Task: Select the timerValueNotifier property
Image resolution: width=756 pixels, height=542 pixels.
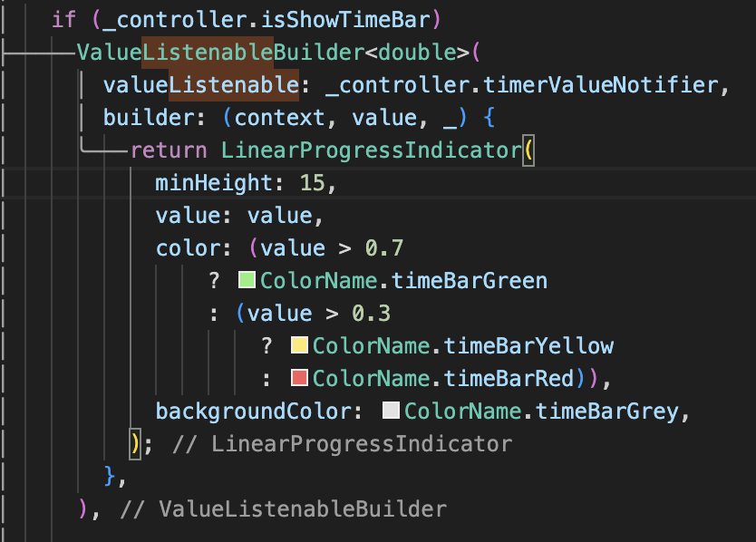Action: (x=601, y=85)
